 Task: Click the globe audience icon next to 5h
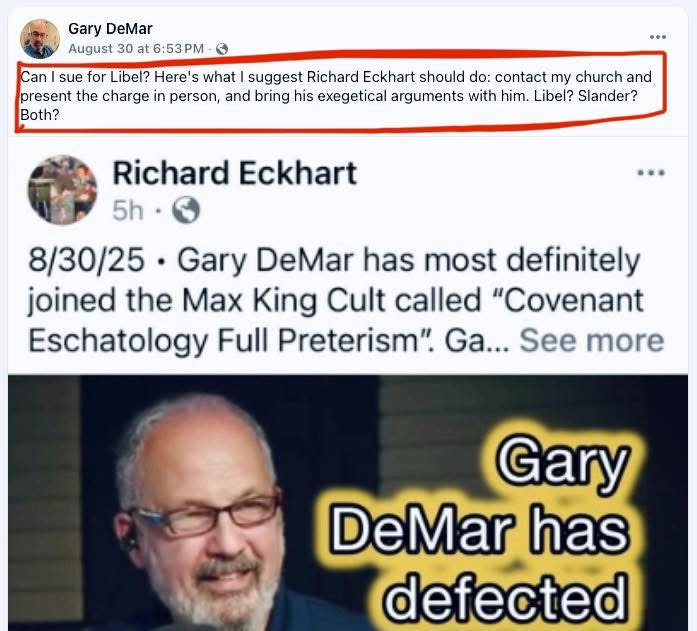186,210
